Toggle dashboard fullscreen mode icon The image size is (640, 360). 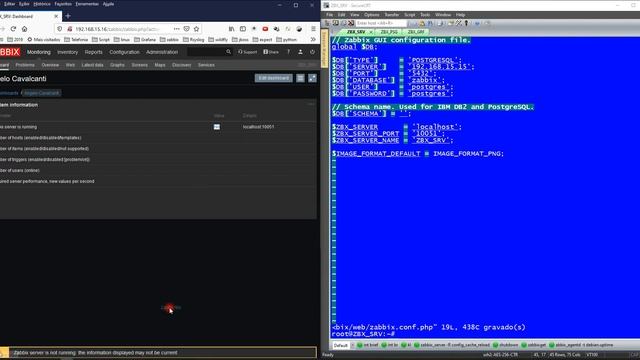pos(312,78)
